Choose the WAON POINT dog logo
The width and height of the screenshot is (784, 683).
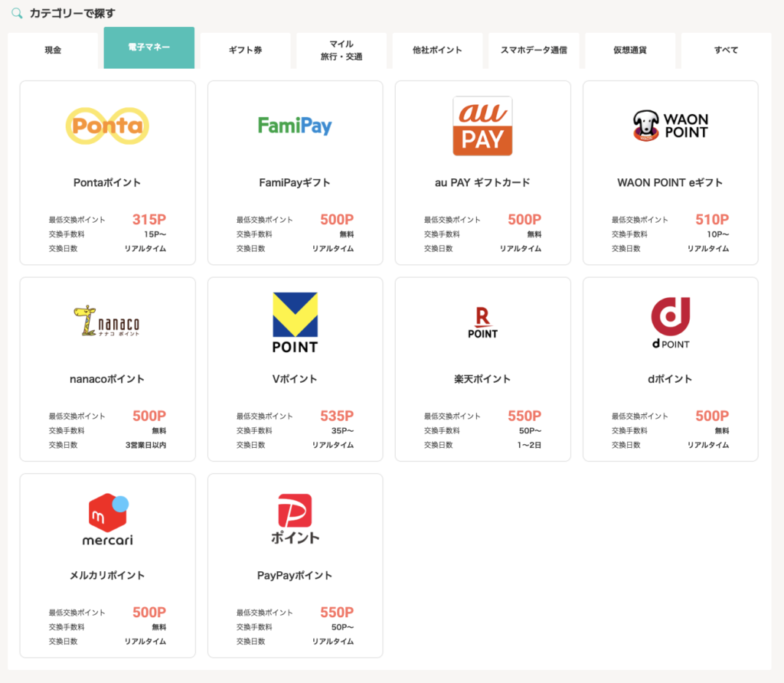(x=671, y=126)
